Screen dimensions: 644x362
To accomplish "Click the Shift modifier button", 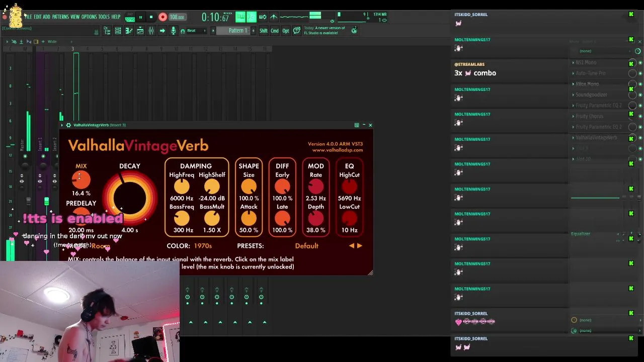I will [x=264, y=31].
